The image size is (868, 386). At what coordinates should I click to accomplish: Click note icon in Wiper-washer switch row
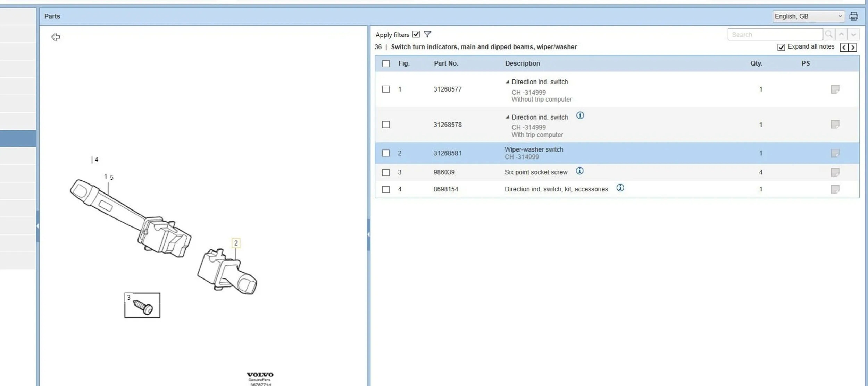click(835, 153)
